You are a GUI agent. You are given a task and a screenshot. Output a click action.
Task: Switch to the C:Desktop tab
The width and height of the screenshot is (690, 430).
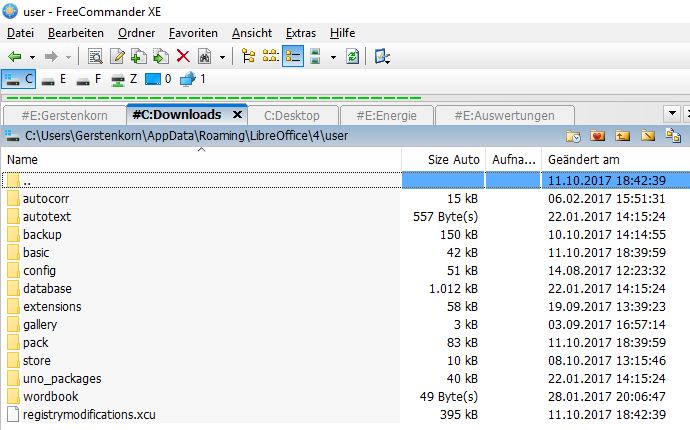coord(292,116)
